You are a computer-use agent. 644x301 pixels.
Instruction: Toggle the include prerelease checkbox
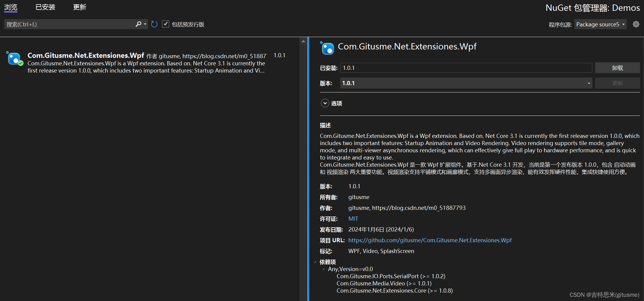165,24
